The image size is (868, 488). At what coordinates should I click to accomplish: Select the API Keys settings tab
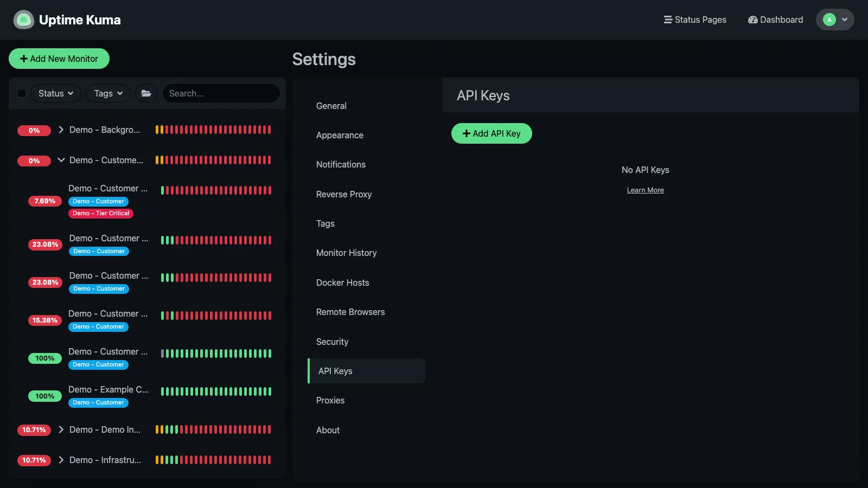[366, 371]
